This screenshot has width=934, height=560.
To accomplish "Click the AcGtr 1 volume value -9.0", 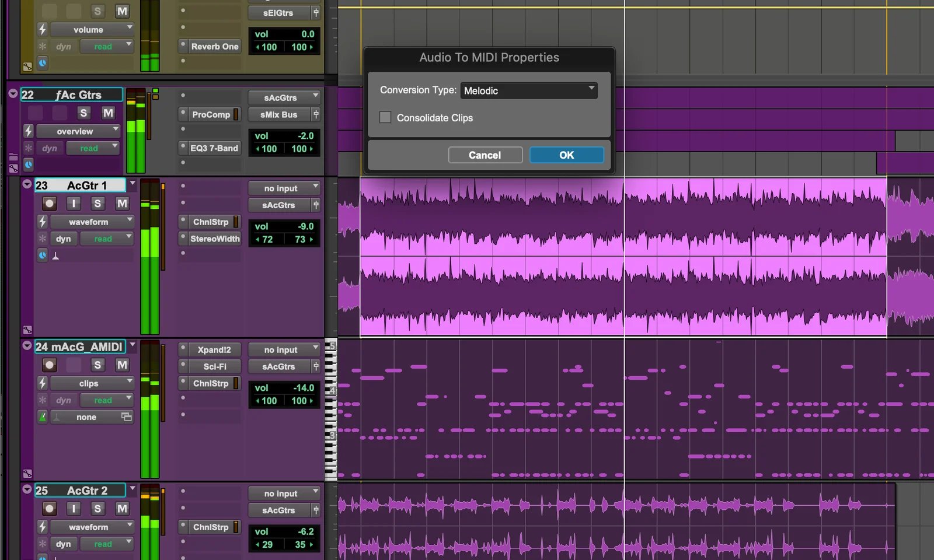I will (x=305, y=226).
